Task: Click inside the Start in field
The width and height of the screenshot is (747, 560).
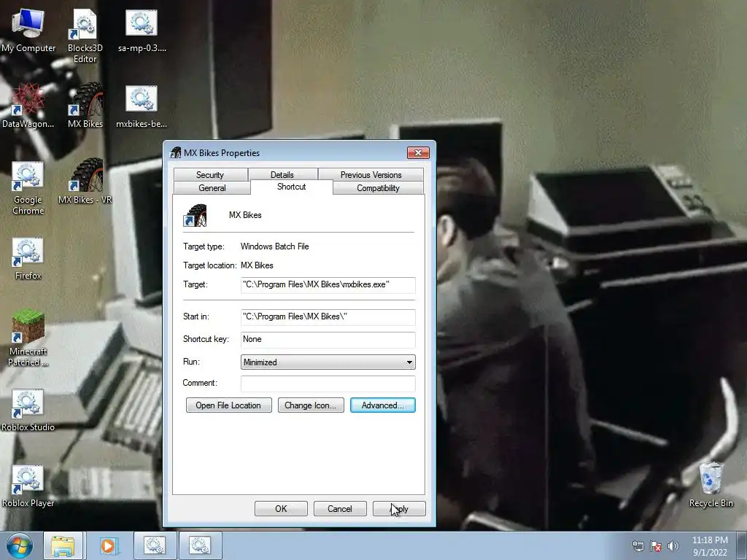Action: tap(328, 316)
